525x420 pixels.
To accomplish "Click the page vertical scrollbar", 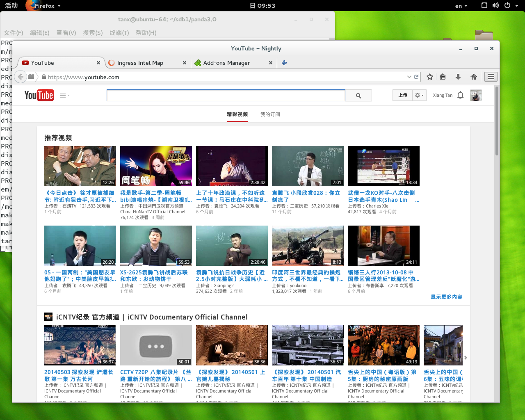I will coord(497,120).
